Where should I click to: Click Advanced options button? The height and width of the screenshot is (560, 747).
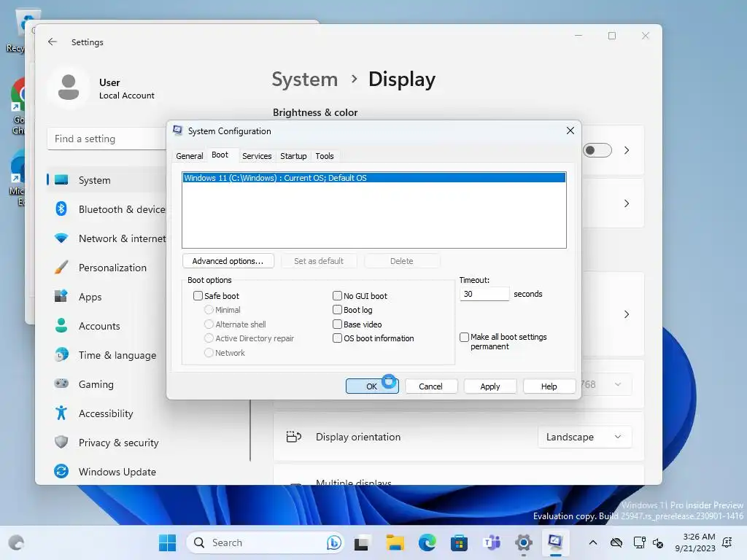[228, 261]
